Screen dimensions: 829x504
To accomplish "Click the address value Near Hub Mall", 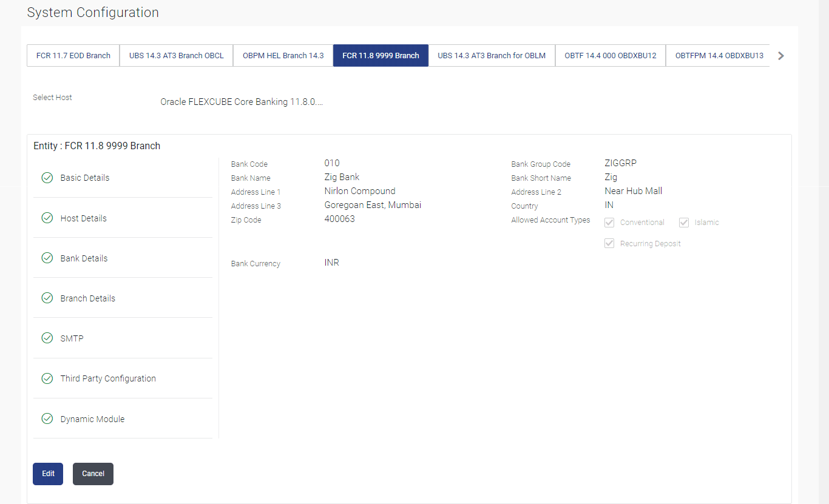I will pyautogui.click(x=634, y=191).
